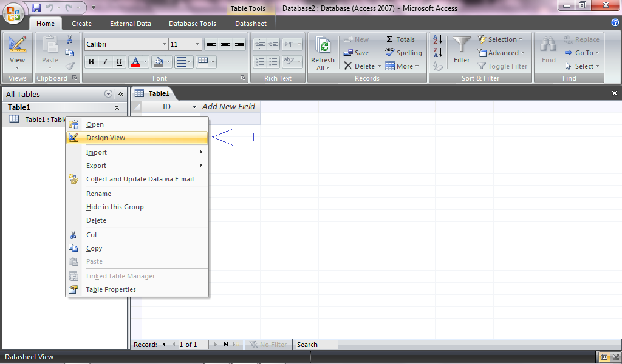Toggle Italic formatting
Screen dimensions: 622x364
[105, 61]
